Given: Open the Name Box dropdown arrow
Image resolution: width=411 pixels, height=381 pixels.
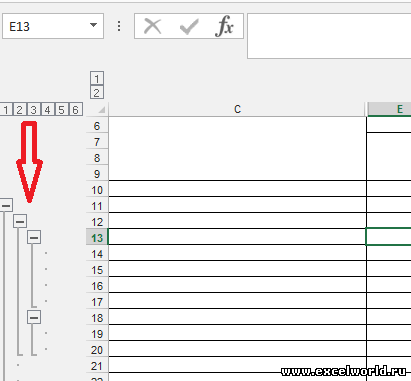Looking at the screenshot, I should [x=94, y=25].
